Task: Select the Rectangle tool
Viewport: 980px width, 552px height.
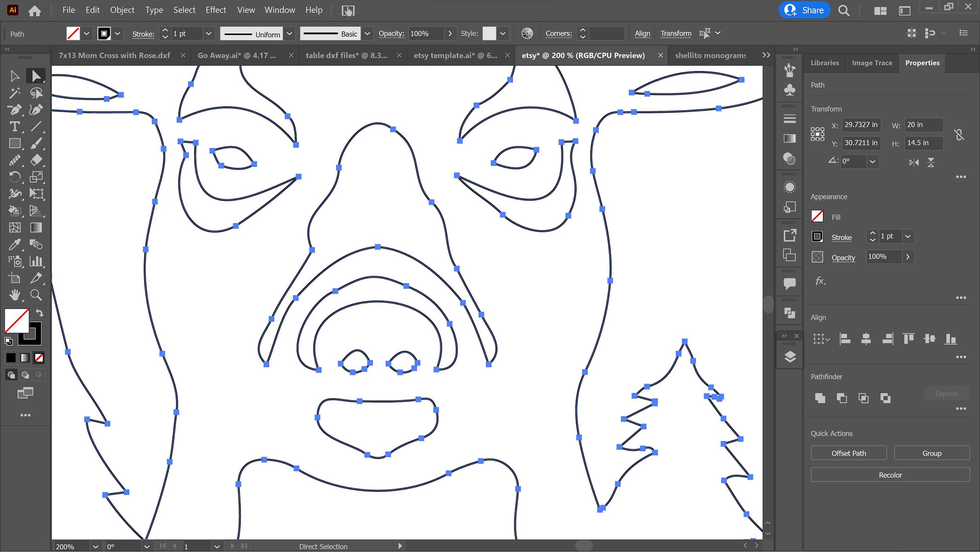Action: [x=15, y=143]
